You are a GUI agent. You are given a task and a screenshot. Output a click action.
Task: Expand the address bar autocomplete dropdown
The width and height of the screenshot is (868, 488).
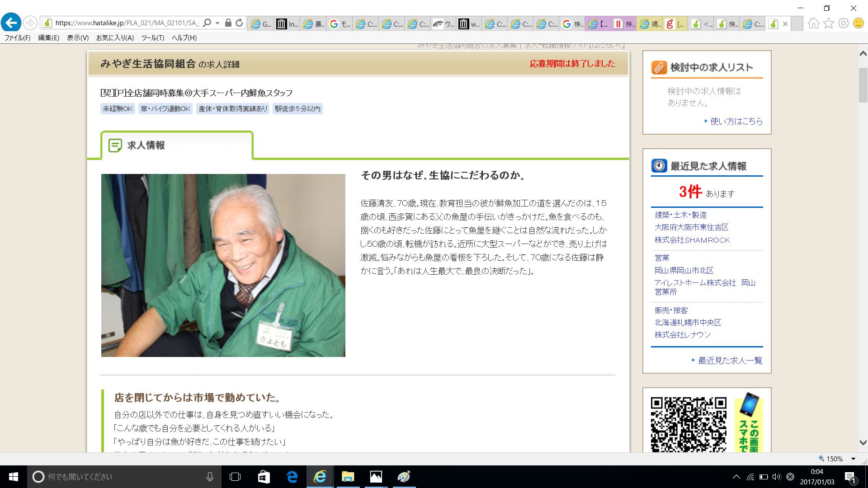[217, 23]
